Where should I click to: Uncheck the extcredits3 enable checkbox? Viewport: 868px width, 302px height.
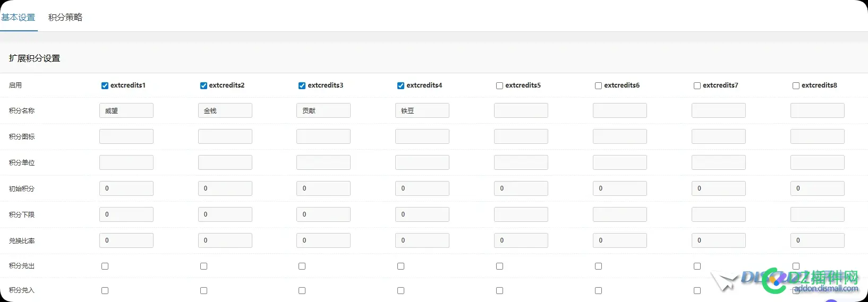pyautogui.click(x=302, y=85)
